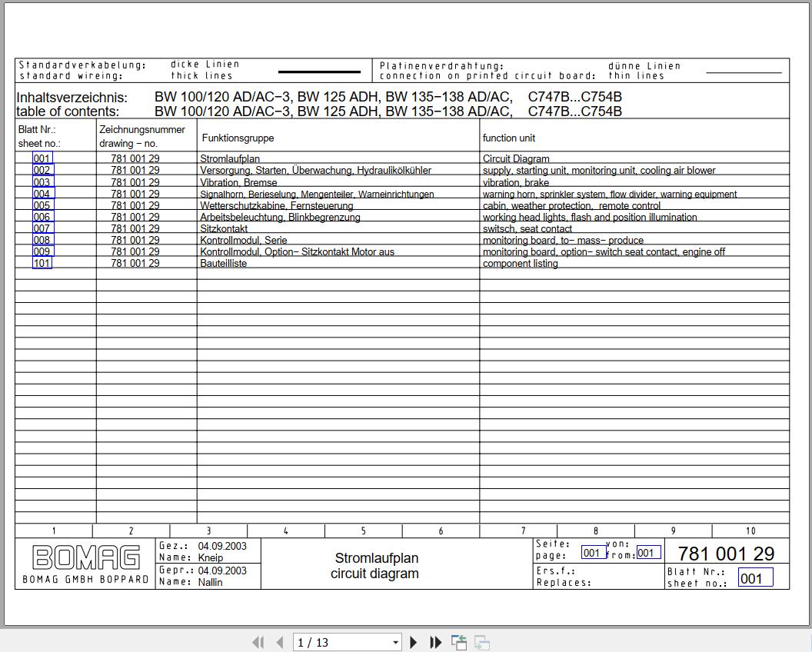The width and height of the screenshot is (812, 652).
Task: Click the previous view icon
Action: click(x=459, y=642)
